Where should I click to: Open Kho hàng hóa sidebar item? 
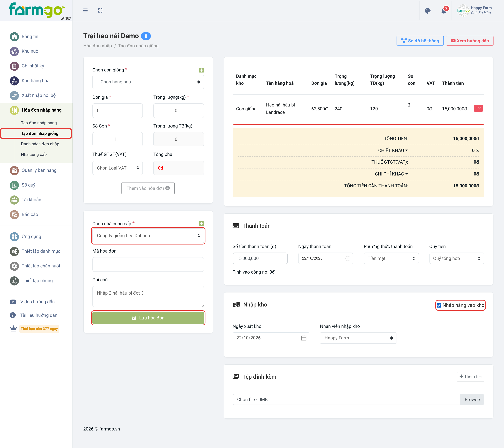click(x=36, y=81)
